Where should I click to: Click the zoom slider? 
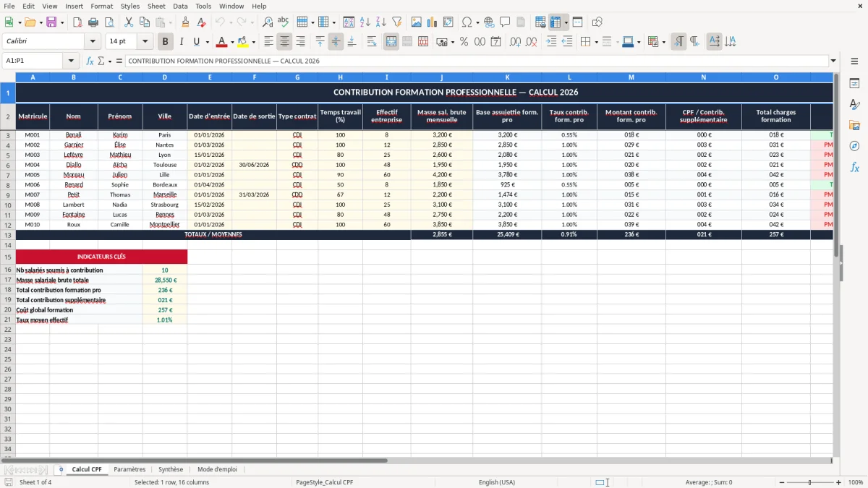809,482
